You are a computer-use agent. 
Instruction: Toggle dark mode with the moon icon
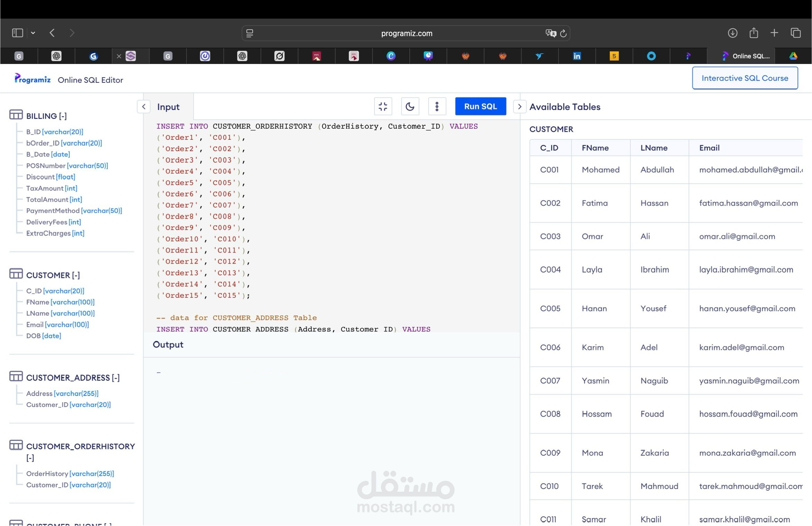(x=410, y=106)
